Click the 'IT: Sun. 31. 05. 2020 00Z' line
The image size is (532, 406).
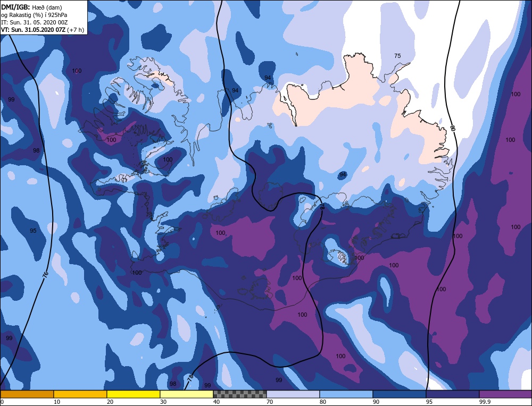[34, 22]
